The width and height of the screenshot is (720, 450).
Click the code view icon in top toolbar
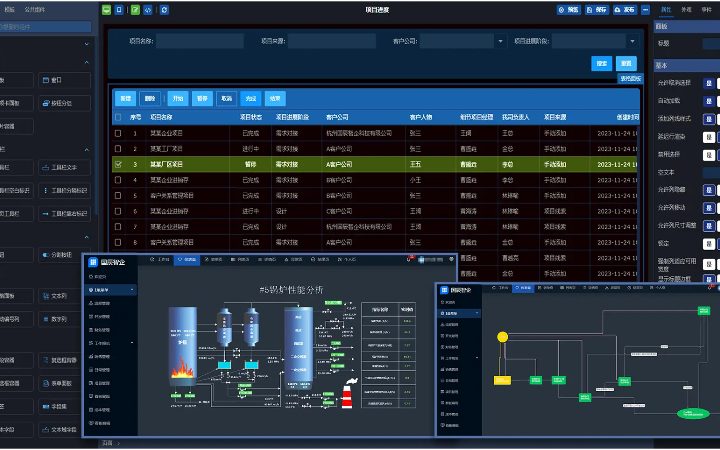(x=148, y=9)
